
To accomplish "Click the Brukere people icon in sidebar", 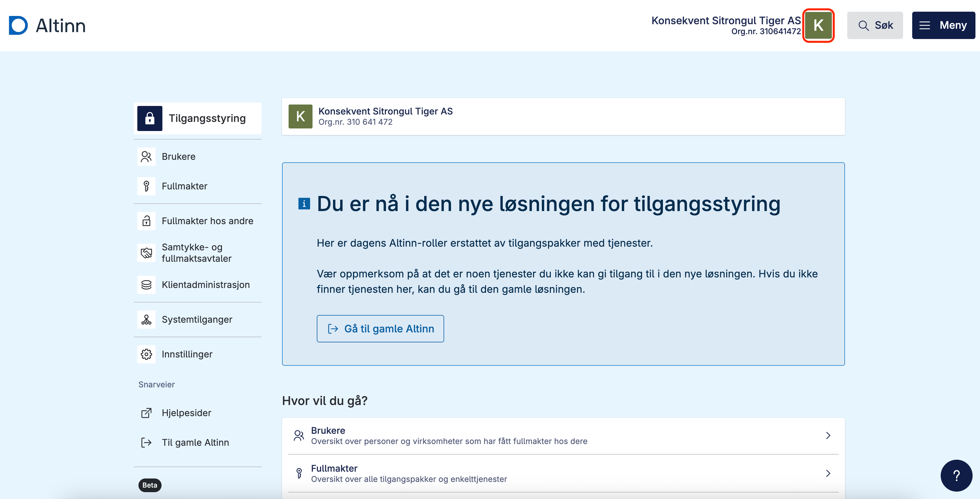I will click(146, 157).
